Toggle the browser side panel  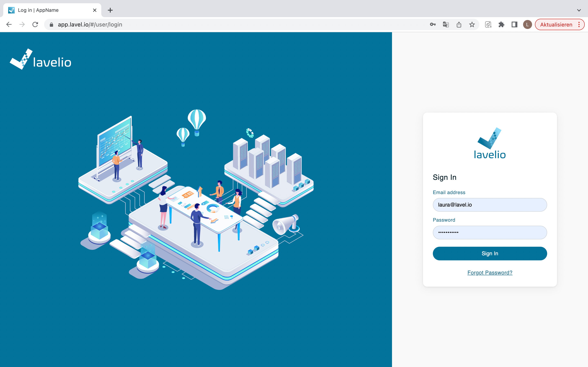point(514,24)
